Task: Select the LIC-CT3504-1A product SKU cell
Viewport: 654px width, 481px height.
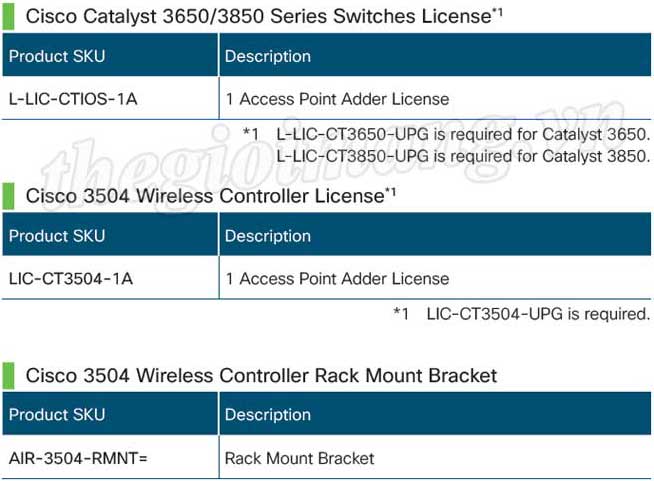Action: pyautogui.click(x=110, y=278)
